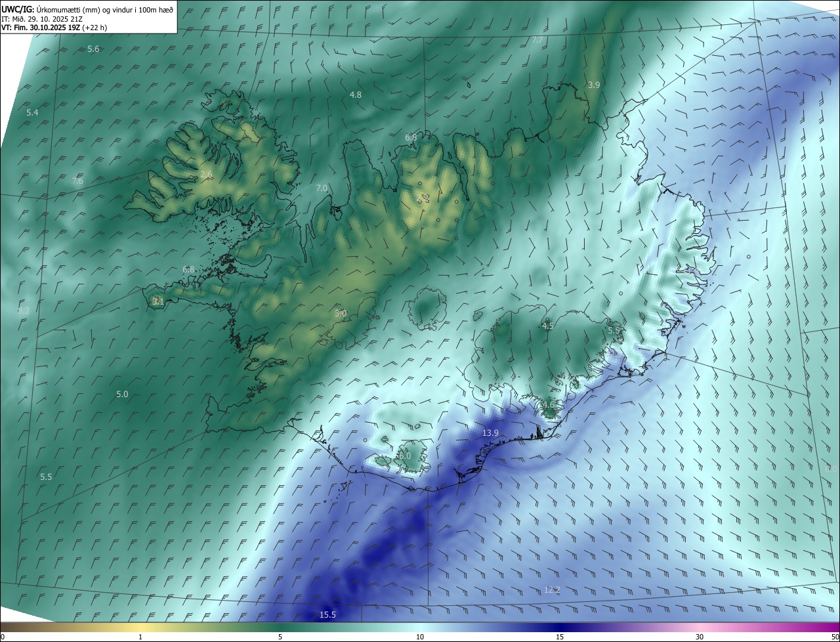Viewport: 840px width, 642px height.
Task: Click the 6.0 value on the small glacier
Action: coord(405,456)
